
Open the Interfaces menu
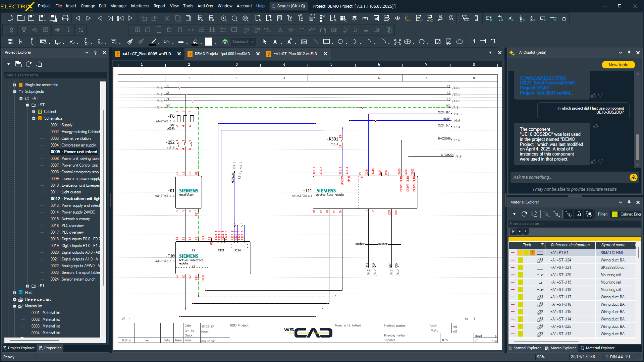(x=140, y=6)
